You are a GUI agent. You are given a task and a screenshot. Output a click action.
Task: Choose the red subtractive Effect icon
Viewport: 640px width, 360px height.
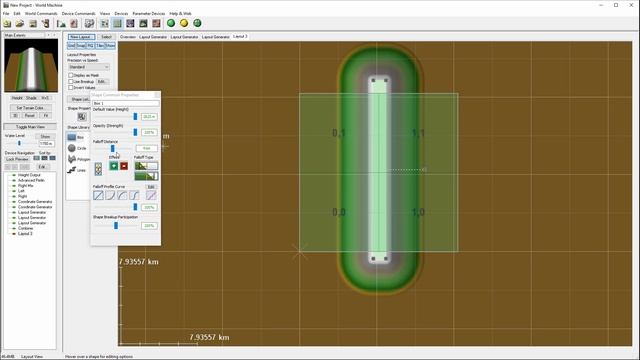tap(124, 166)
